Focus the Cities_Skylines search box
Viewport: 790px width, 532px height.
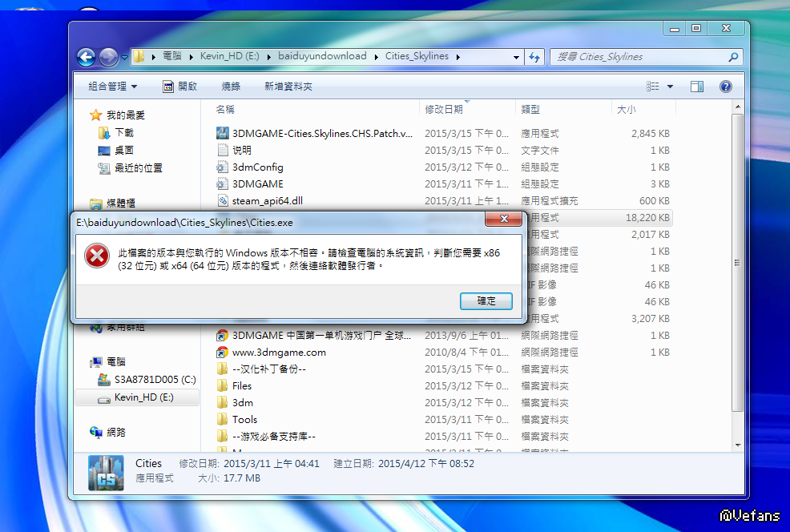point(647,57)
